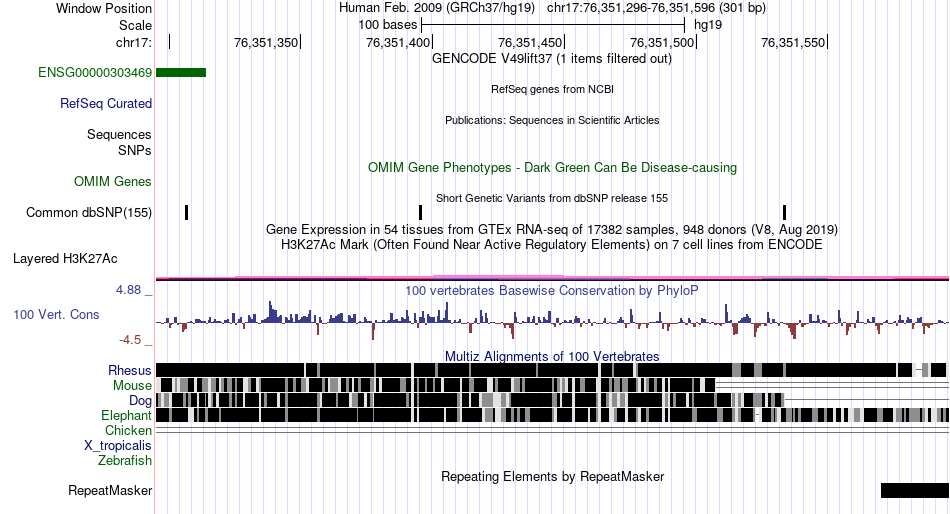This screenshot has height=514, width=950.
Task: Click the X_tropicalis alignment label
Action: pyautogui.click(x=118, y=446)
